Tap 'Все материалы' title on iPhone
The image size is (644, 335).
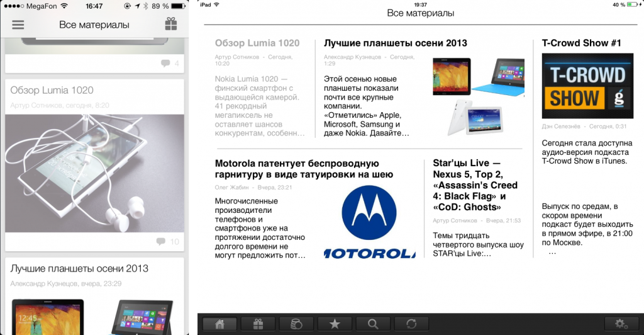[x=94, y=25]
